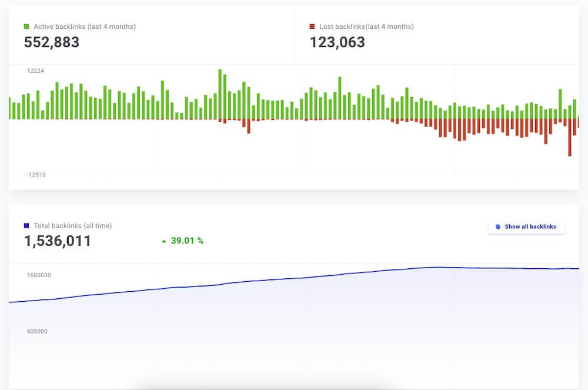The image size is (588, 390).
Task: Click the 800000 axis label
Action: (x=37, y=331)
